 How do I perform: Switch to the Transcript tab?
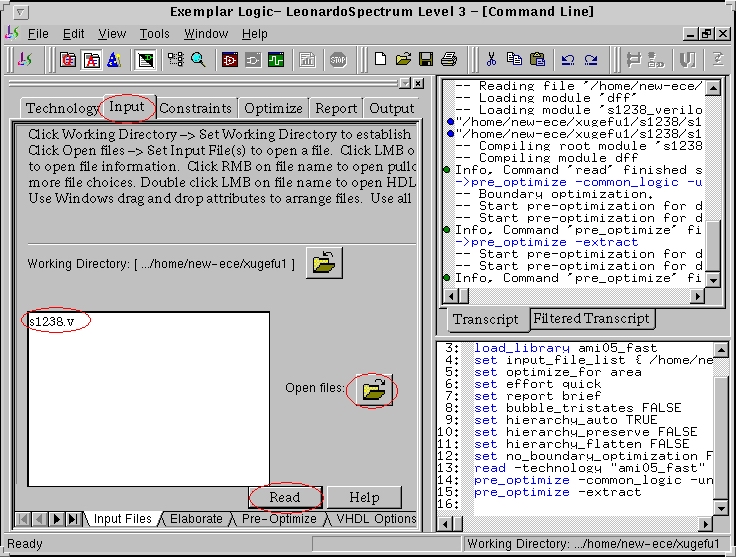tap(485, 320)
